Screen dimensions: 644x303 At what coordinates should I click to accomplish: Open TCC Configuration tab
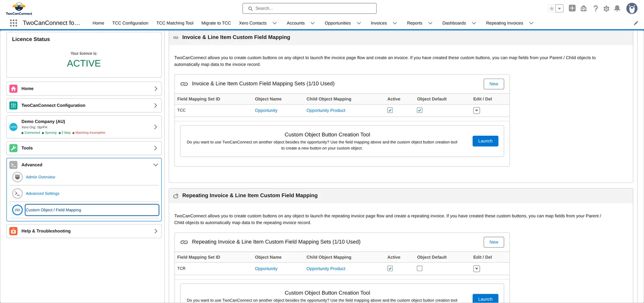[x=130, y=23]
